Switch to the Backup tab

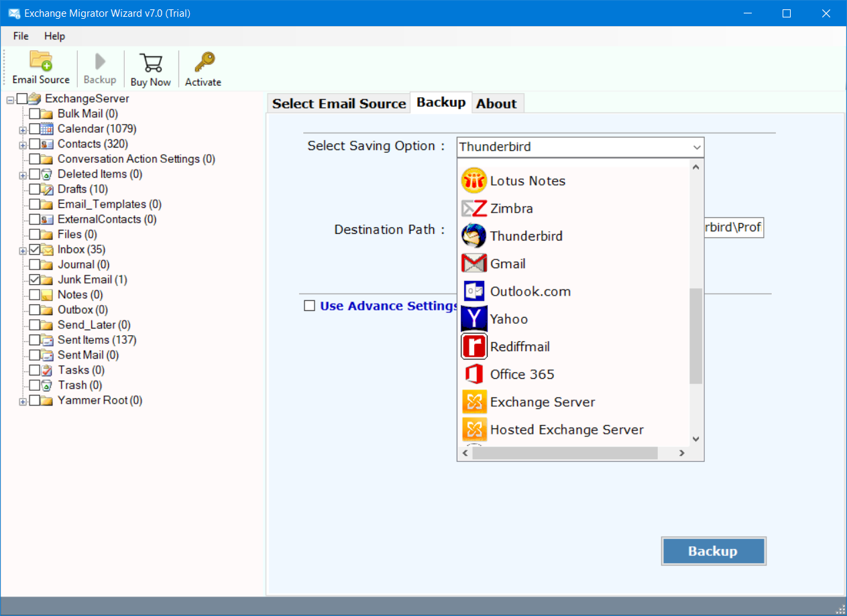click(x=441, y=102)
